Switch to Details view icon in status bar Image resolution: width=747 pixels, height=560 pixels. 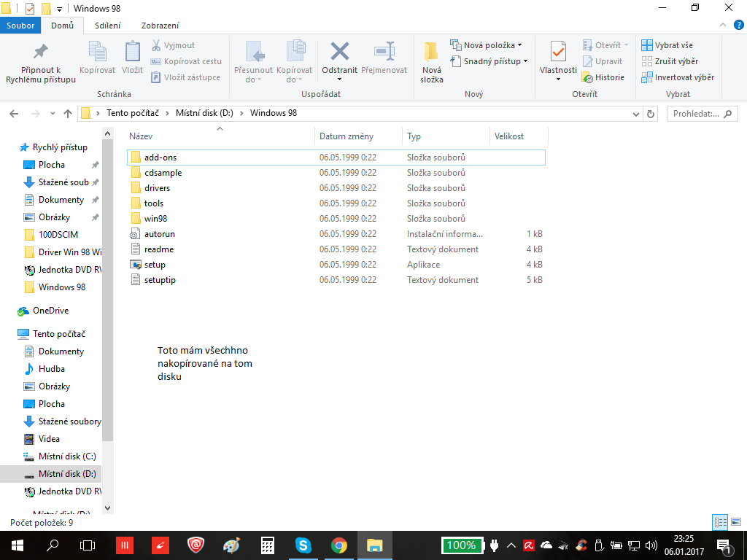(x=720, y=522)
